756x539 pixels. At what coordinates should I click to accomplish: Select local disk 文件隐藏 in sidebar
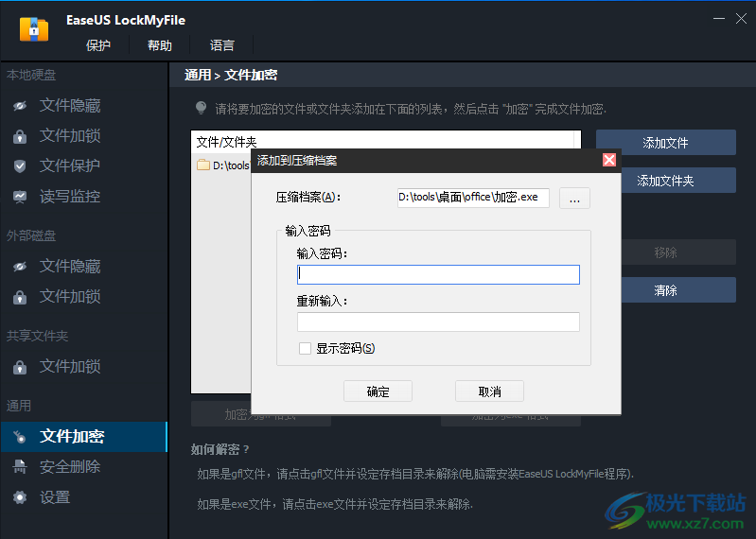[x=84, y=106]
